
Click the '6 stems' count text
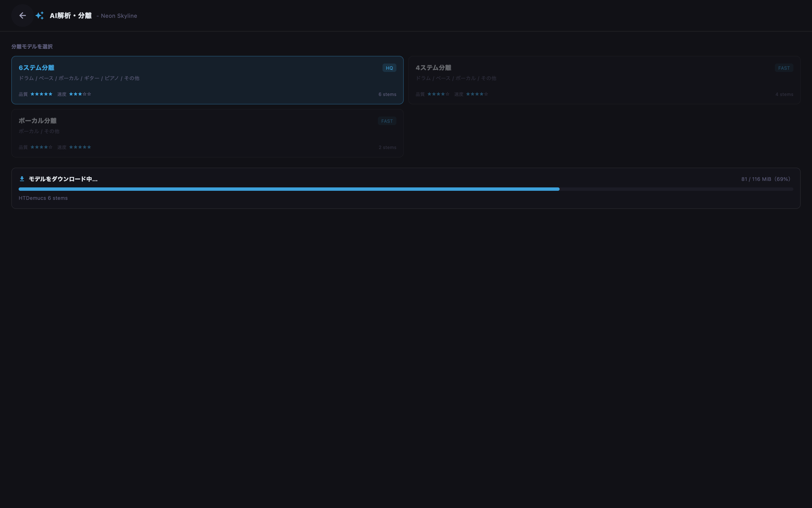[x=387, y=95]
